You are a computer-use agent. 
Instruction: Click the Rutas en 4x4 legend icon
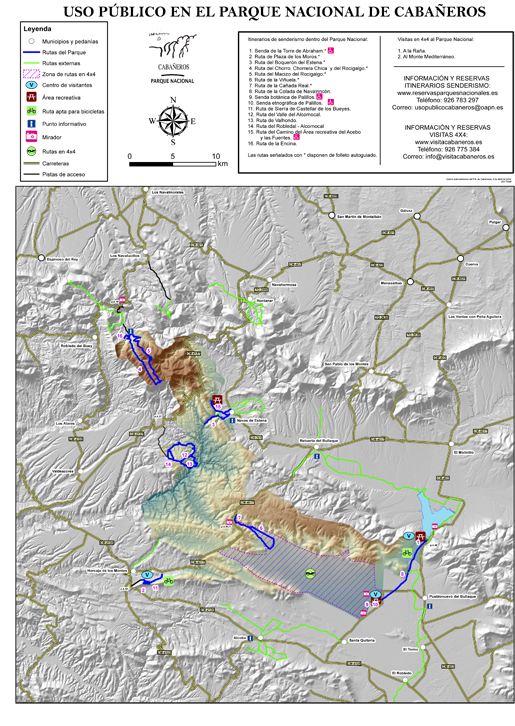pos(31,151)
